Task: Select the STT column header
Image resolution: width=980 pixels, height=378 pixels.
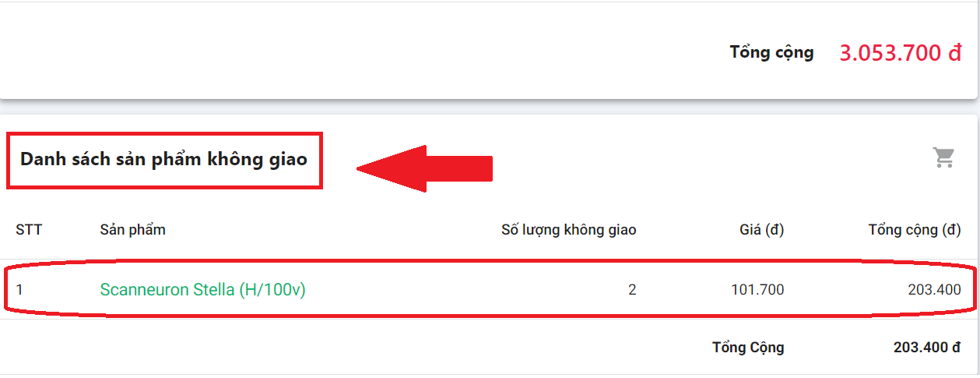Action: tap(29, 230)
